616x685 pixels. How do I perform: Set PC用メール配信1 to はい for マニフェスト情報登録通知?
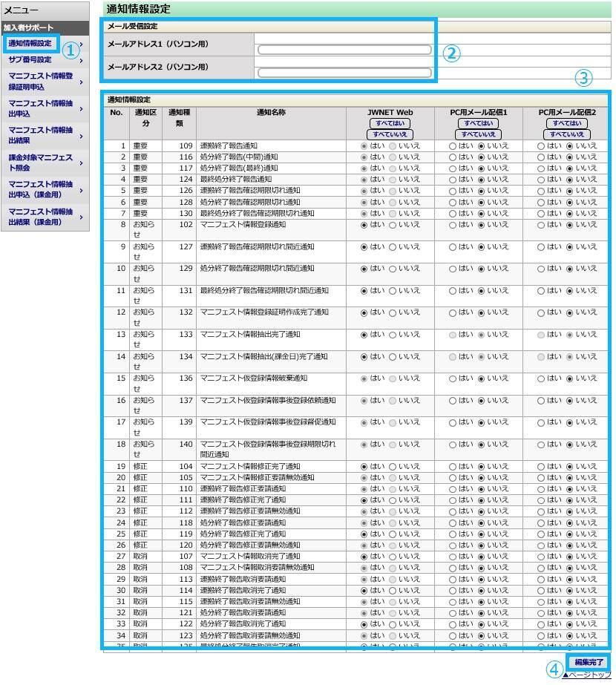pyautogui.click(x=452, y=225)
